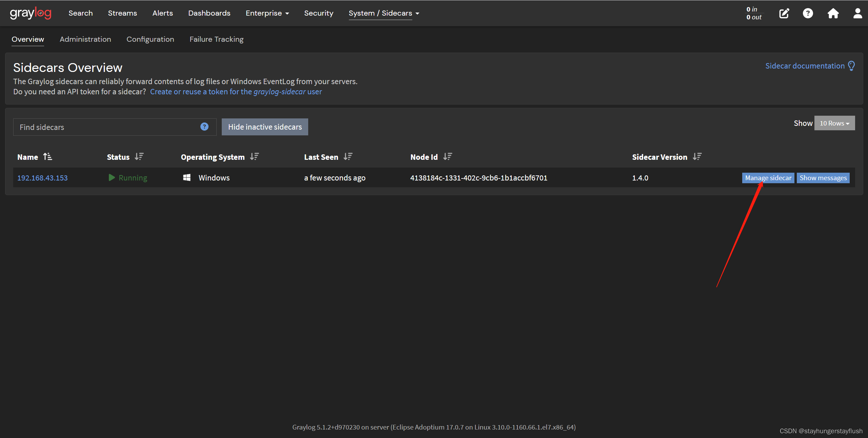
Task: Click the help question mark icon
Action: pyautogui.click(x=808, y=14)
